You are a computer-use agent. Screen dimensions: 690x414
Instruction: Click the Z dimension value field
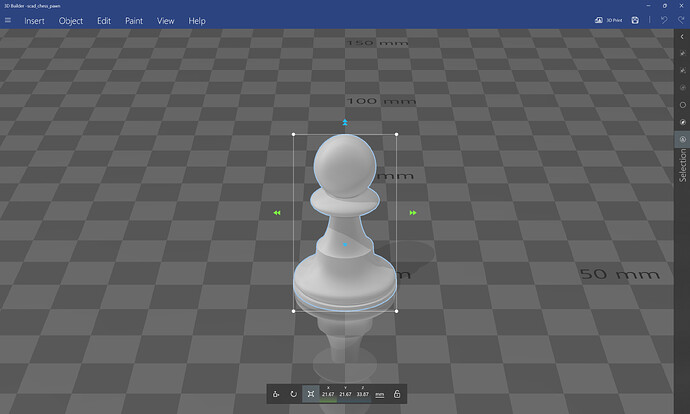(x=362, y=395)
